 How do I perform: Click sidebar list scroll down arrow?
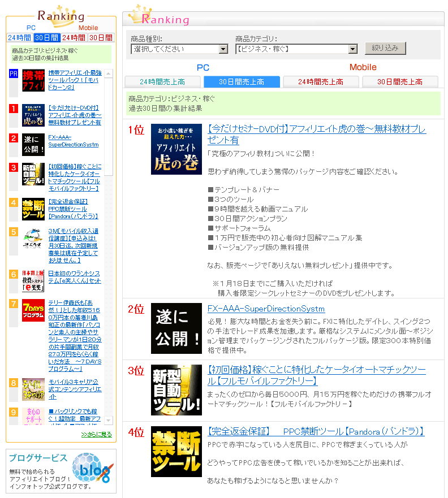click(109, 420)
